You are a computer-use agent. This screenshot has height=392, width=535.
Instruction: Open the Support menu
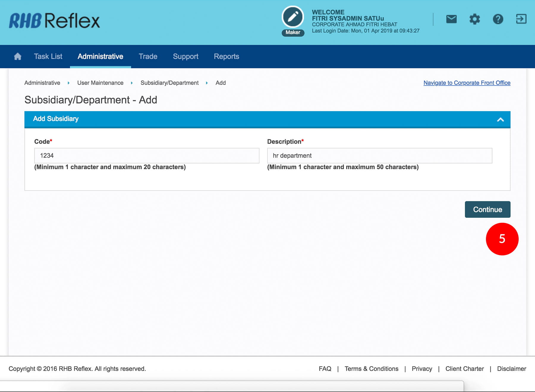pyautogui.click(x=185, y=56)
